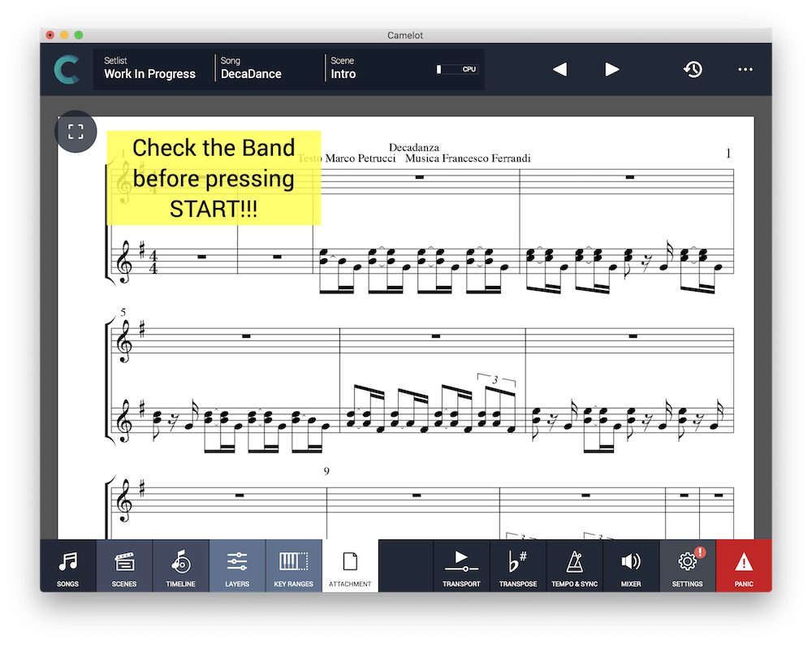The width and height of the screenshot is (812, 645).
Task: Click the Camelot logo icon
Action: click(67, 69)
